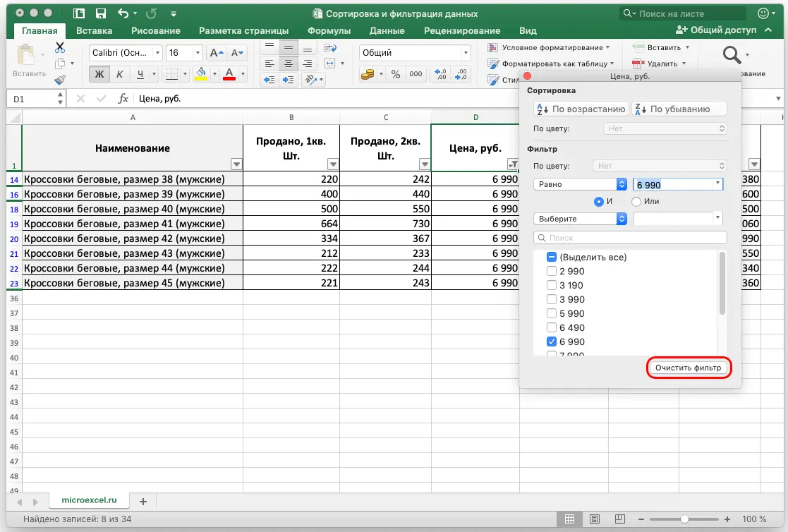The width and height of the screenshot is (788, 532).
Task: Click the text orientation icon
Action: click(311, 80)
